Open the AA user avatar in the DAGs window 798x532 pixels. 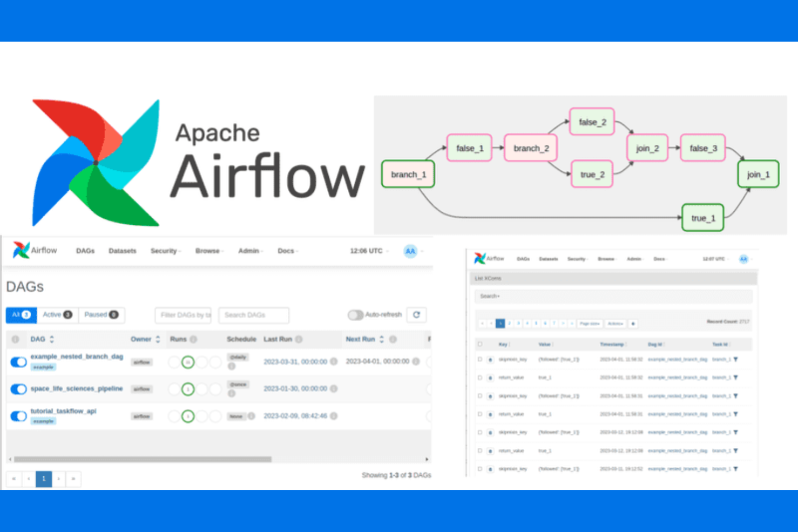[410, 251]
